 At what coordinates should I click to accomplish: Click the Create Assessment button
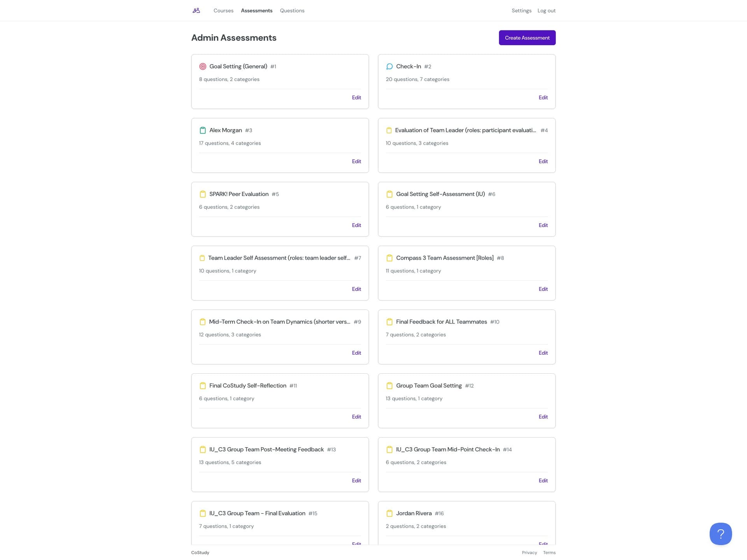click(x=527, y=38)
